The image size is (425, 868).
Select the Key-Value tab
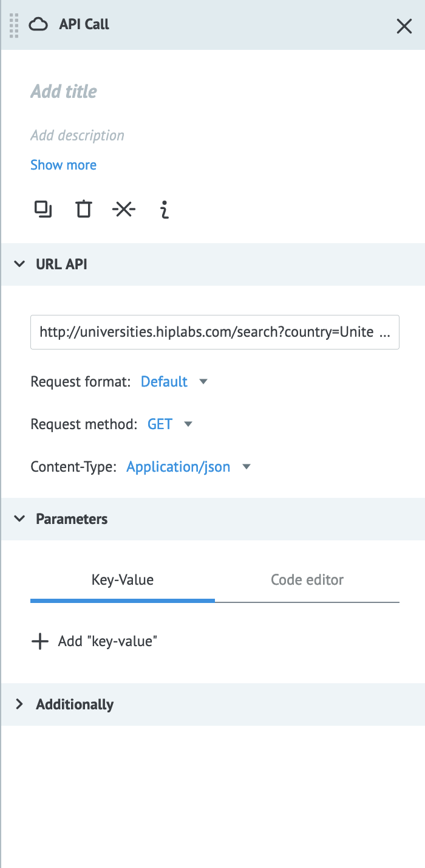pyautogui.click(x=122, y=579)
